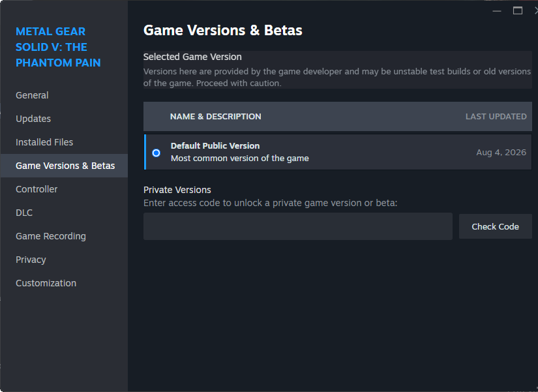
Task: Click the Selected Game Version heading
Action: pos(192,57)
